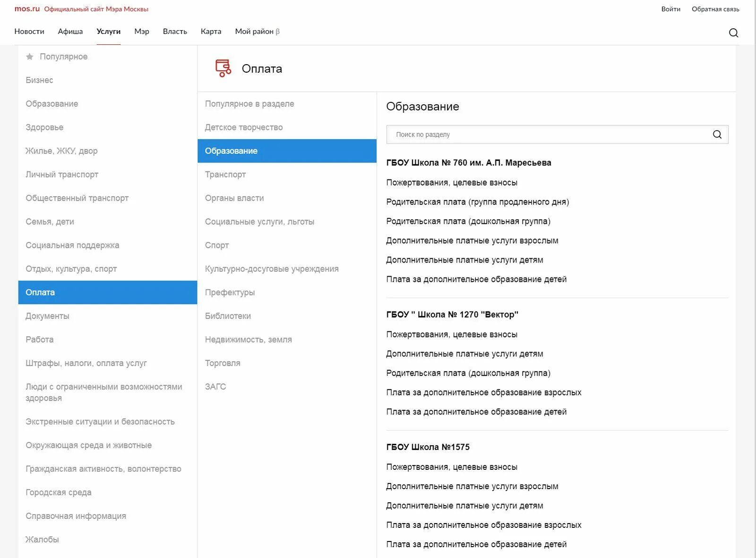This screenshot has height=558, width=756.
Task: Select highlighted Оплата category in sidebar
Action: 108,293
